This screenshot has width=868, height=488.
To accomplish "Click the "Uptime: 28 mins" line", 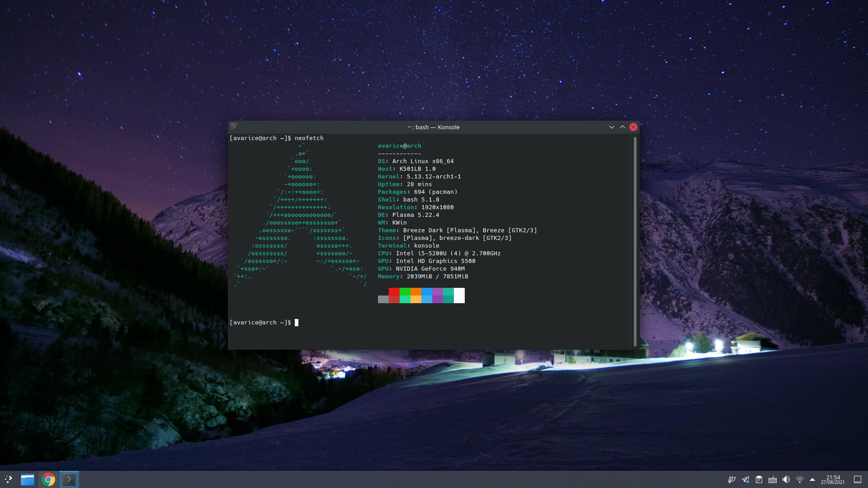I will [405, 184].
